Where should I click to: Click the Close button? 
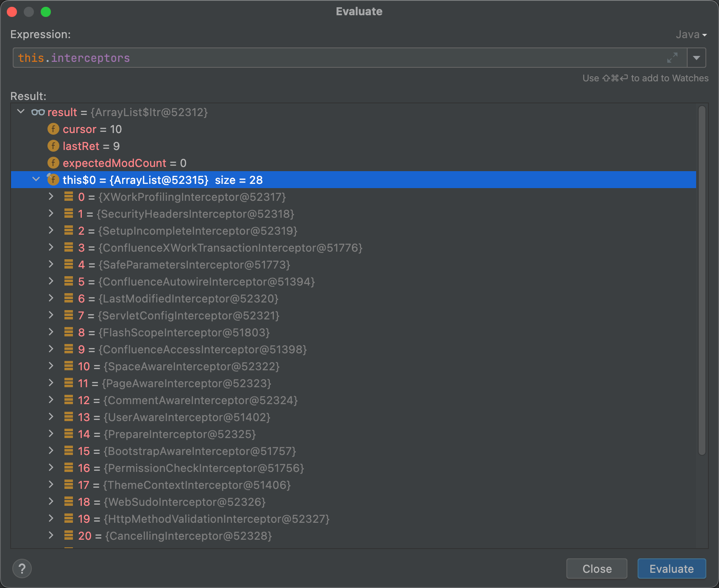597,569
